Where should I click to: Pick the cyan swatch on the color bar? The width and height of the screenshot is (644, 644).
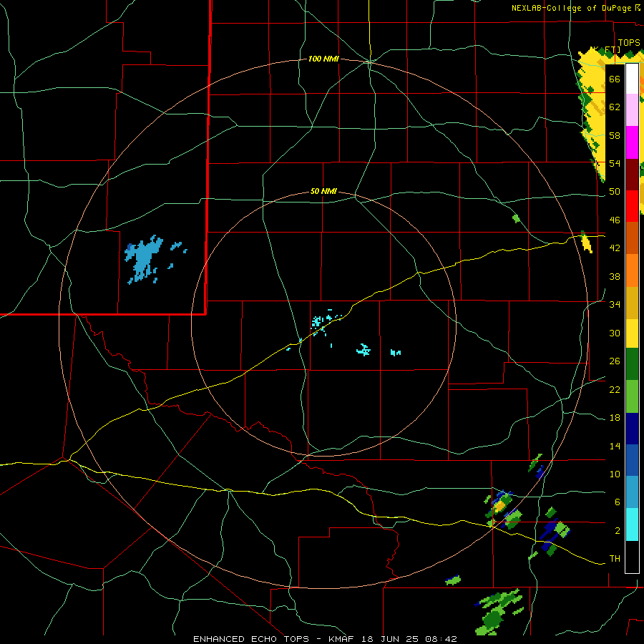(x=632, y=525)
